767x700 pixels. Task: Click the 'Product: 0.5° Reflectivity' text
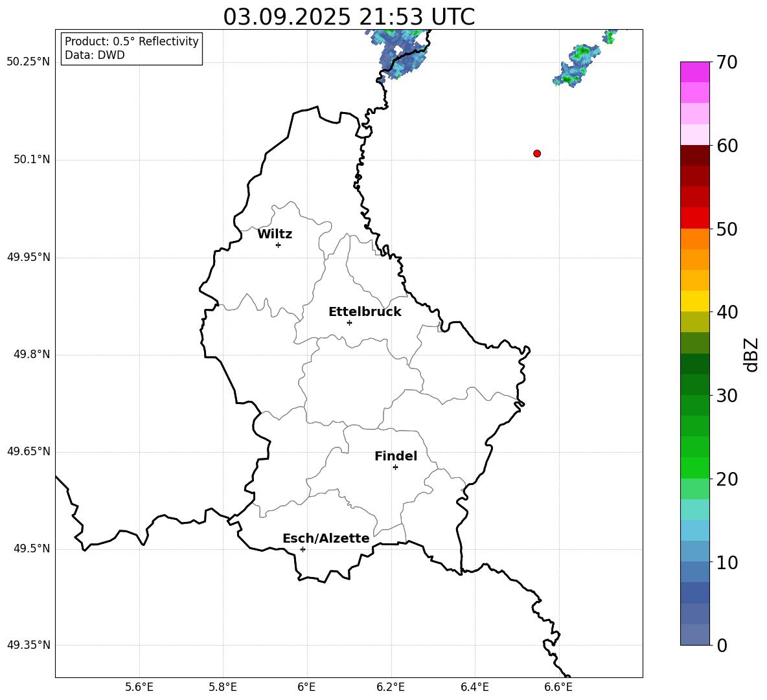click(x=132, y=41)
